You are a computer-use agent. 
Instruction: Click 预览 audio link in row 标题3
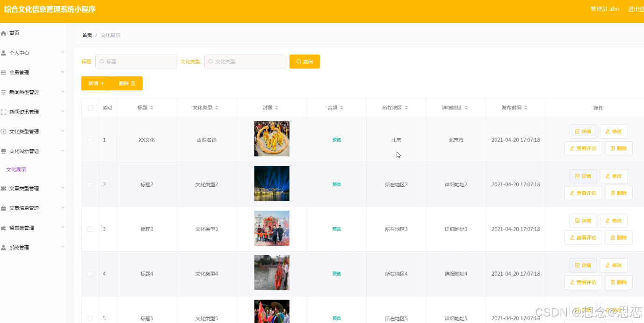(x=336, y=229)
